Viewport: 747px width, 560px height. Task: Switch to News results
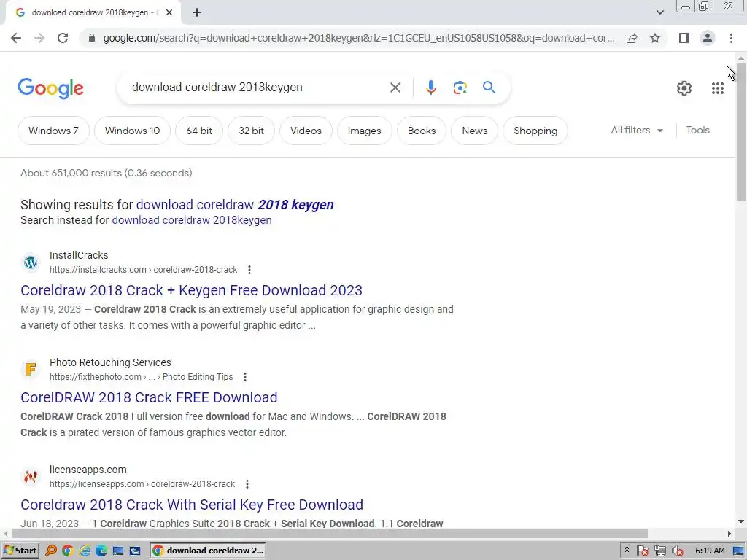click(x=474, y=131)
